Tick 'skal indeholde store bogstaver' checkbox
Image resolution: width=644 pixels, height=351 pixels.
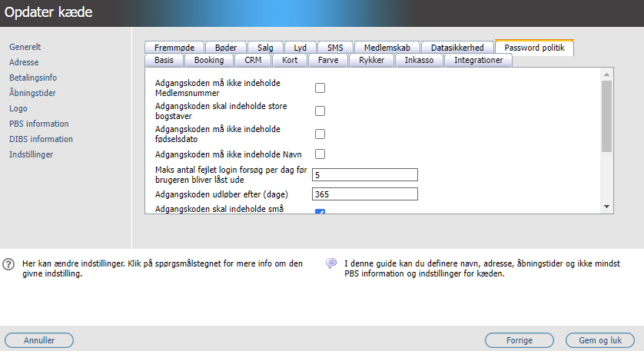click(x=320, y=111)
